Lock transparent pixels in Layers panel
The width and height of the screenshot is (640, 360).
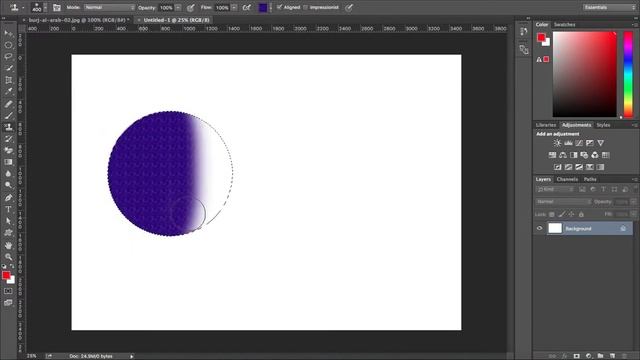click(x=551, y=214)
